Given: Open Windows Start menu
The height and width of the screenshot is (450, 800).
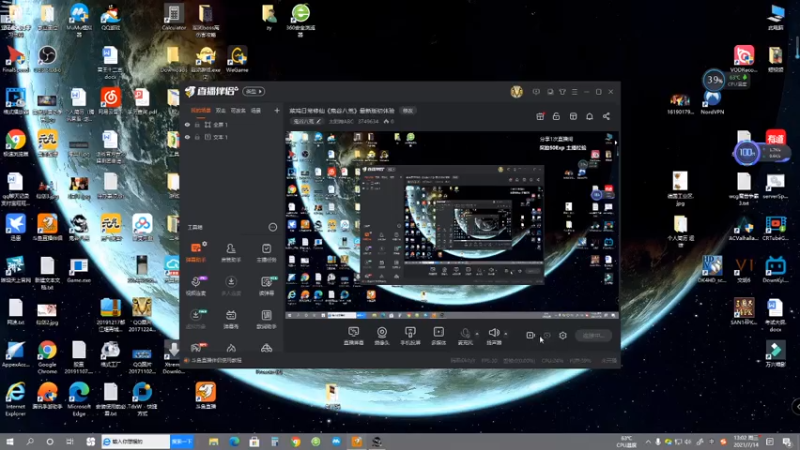Looking at the screenshot, I should (x=10, y=441).
